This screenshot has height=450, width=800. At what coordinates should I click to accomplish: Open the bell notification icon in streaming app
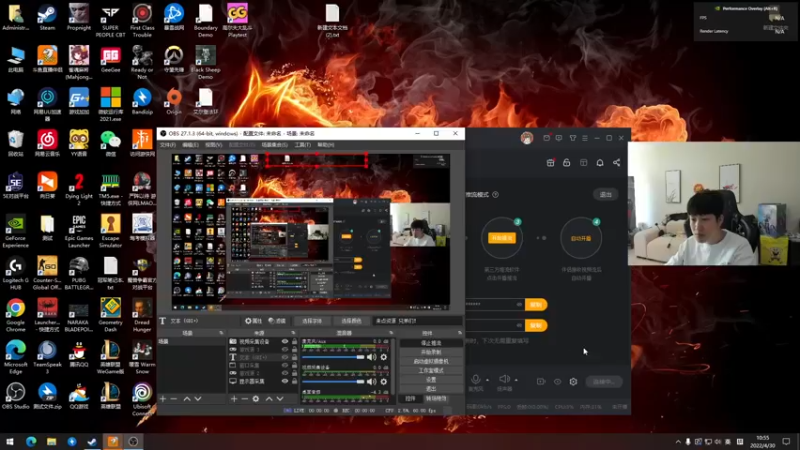600,163
